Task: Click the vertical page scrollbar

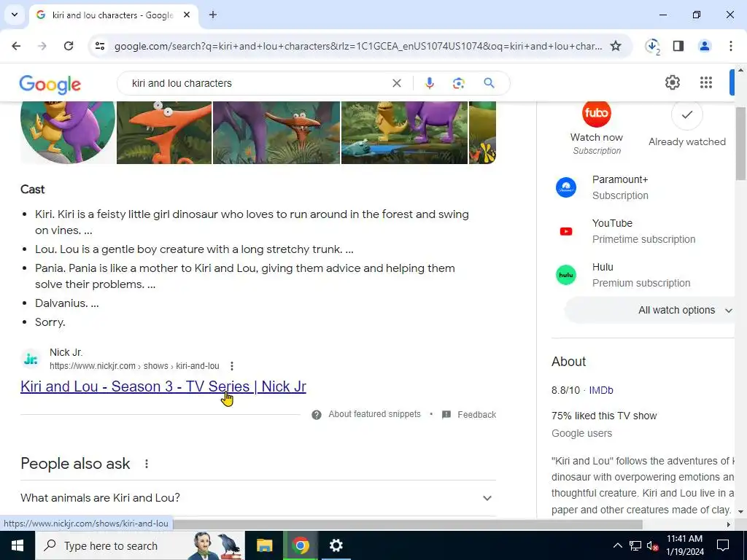Action: (x=741, y=144)
